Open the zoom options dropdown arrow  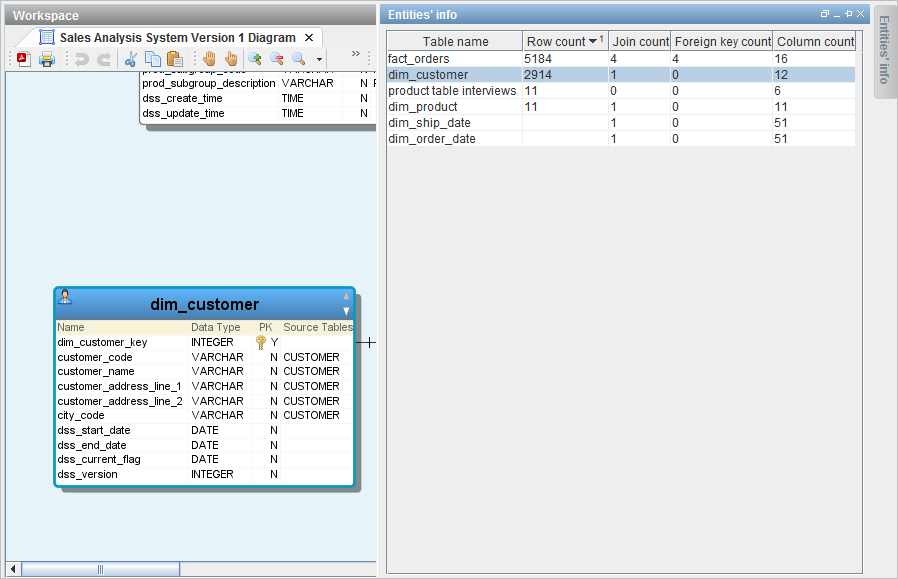coord(319,60)
